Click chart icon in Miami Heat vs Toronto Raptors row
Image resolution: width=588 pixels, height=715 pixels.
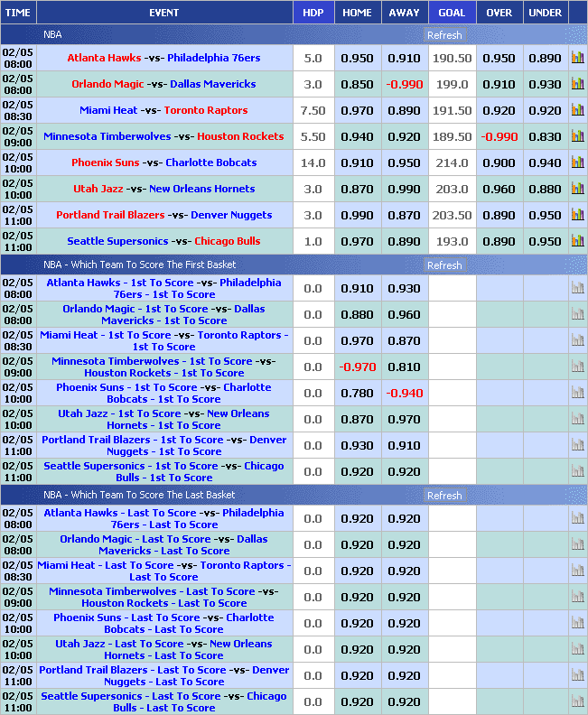coord(577,110)
